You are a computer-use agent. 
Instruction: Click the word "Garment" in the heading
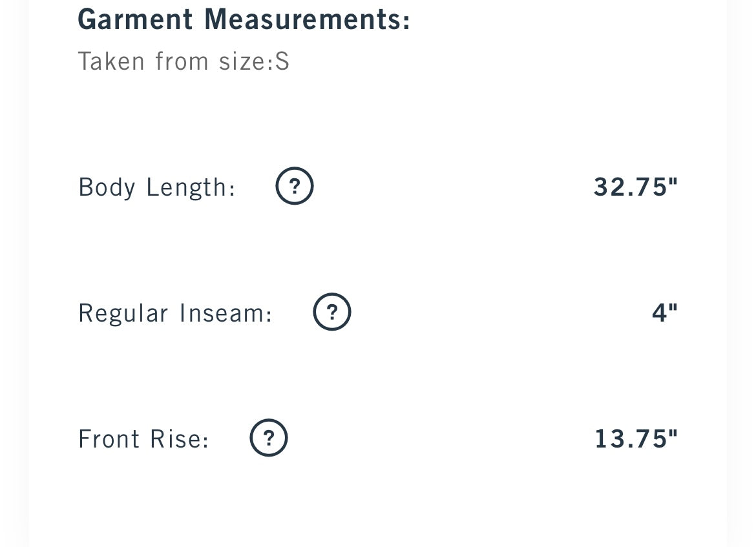click(135, 19)
